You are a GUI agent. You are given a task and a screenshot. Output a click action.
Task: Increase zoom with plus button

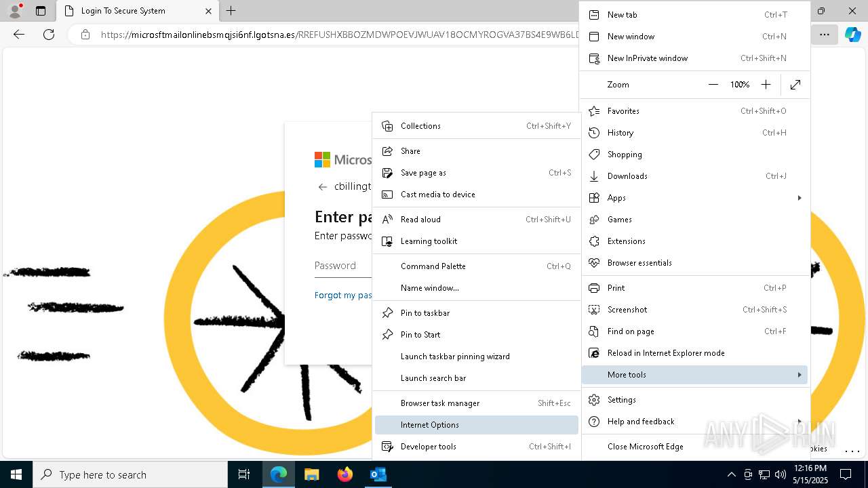click(x=766, y=85)
